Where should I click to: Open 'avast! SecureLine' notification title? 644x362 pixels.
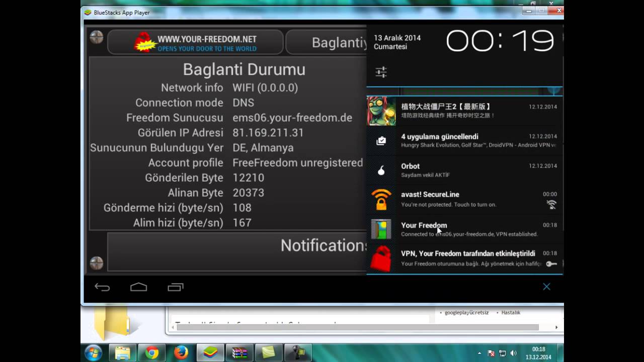tap(430, 195)
